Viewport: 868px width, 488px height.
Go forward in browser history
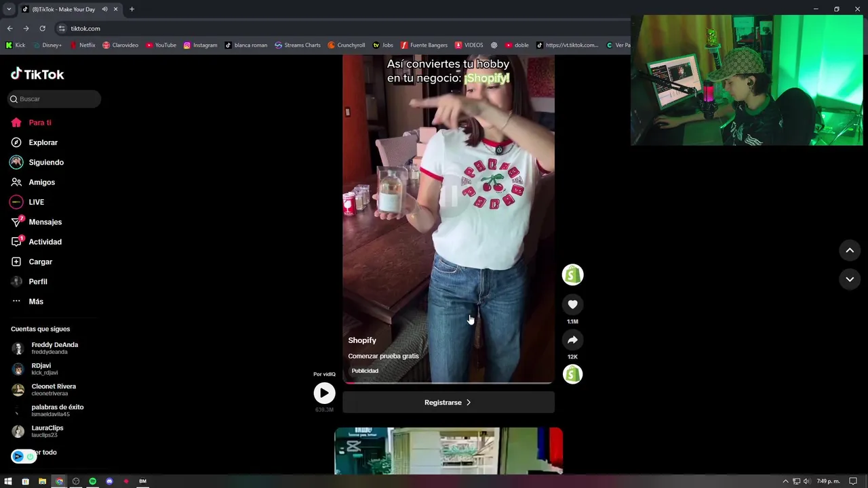26,28
